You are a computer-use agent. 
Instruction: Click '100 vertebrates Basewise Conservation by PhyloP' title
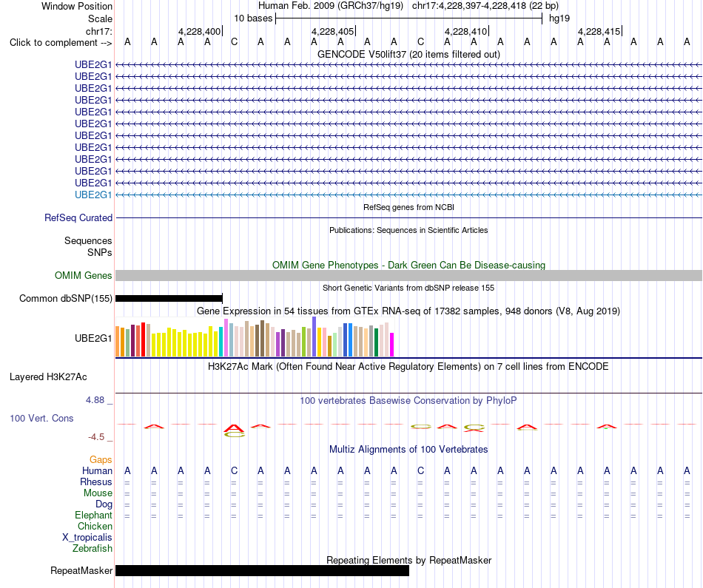[x=408, y=401]
